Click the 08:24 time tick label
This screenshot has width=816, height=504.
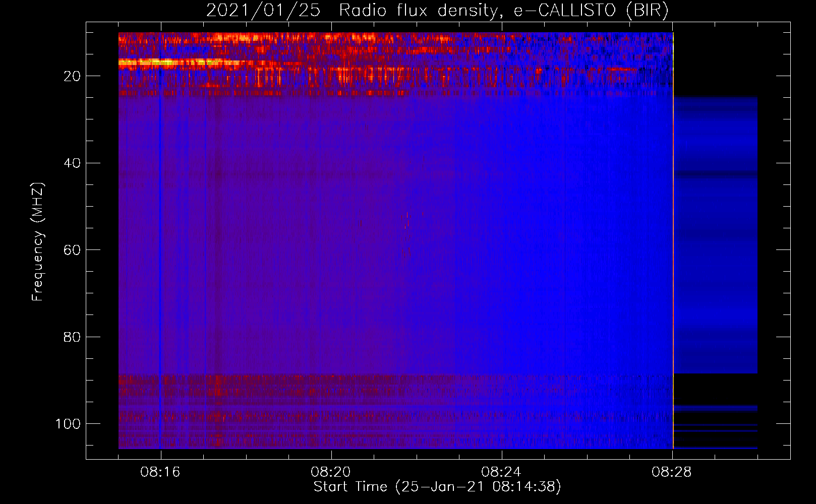(x=501, y=472)
